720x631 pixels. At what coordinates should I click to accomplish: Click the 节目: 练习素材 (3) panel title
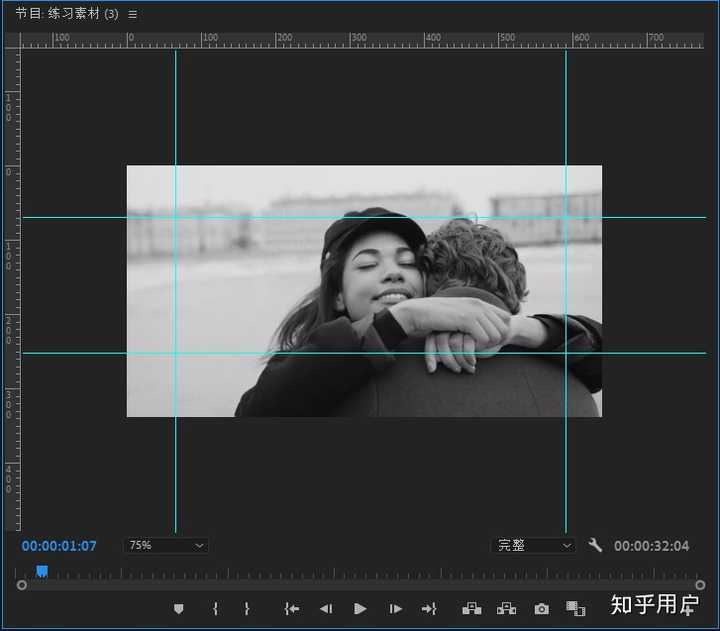[x=67, y=14]
